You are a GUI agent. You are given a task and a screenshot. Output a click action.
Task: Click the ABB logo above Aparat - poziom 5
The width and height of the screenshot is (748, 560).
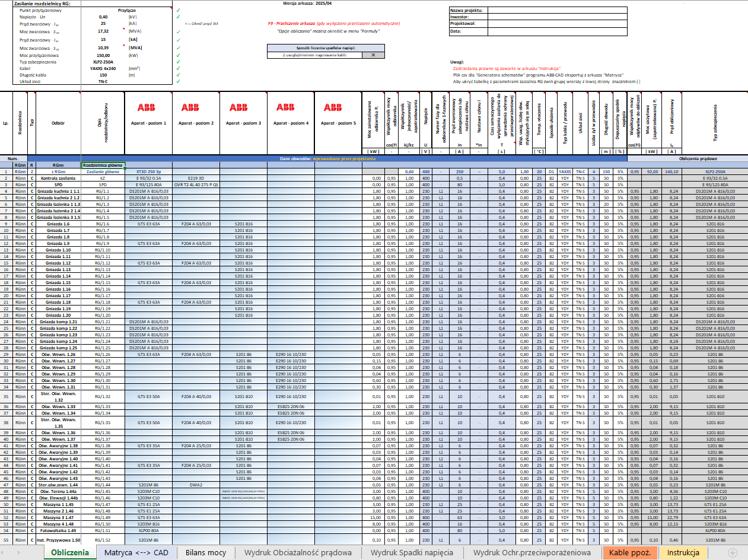coord(332,108)
